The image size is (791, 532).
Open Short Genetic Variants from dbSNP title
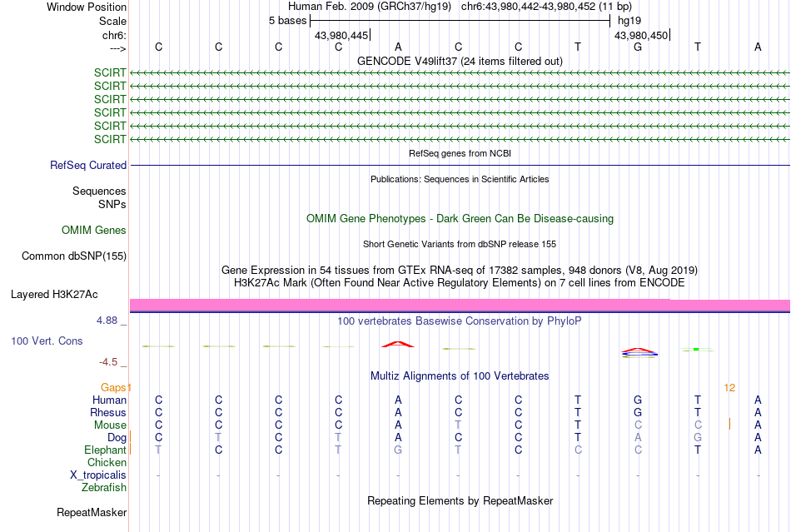[460, 244]
